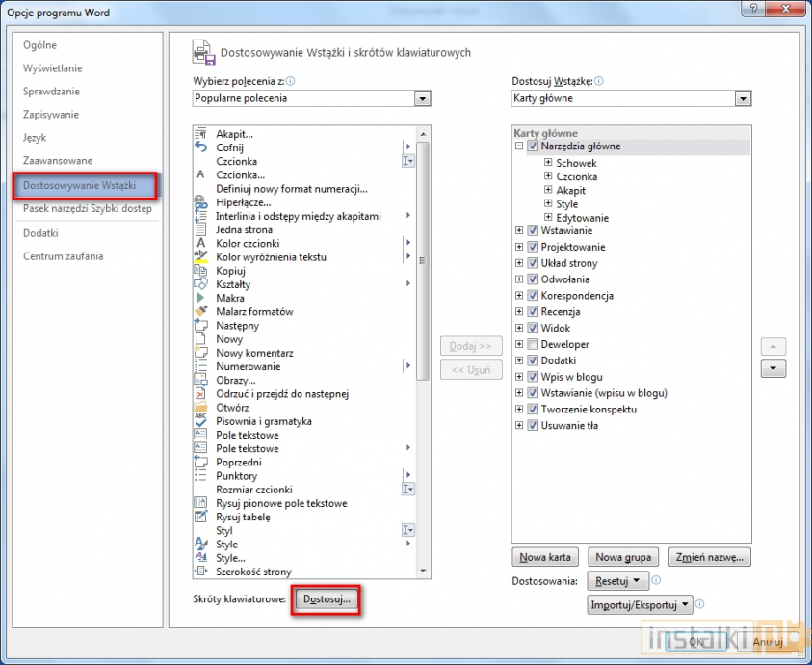
Task: Click the Dostosuj keyboard shortcuts button
Action: pyautogui.click(x=327, y=599)
